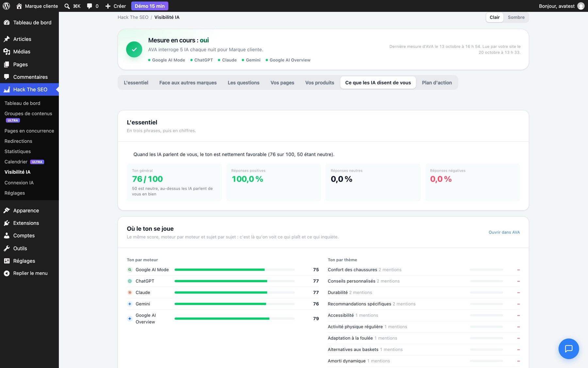Viewport: 588px width, 368px height.
Task: Click the Confort des chaussures theme row
Action: pyautogui.click(x=424, y=270)
